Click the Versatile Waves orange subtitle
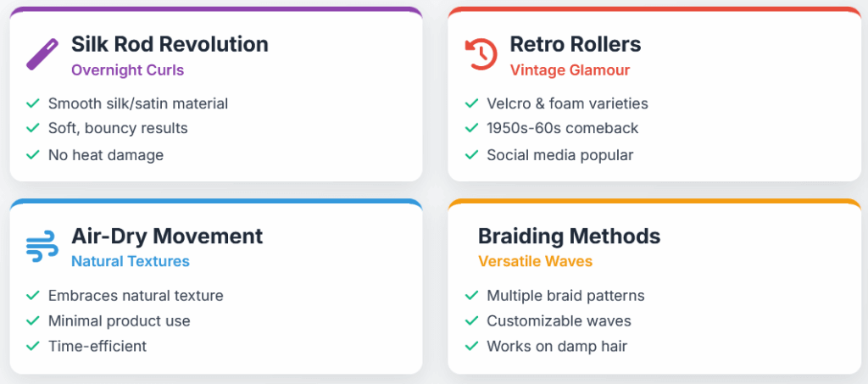 click(x=536, y=261)
